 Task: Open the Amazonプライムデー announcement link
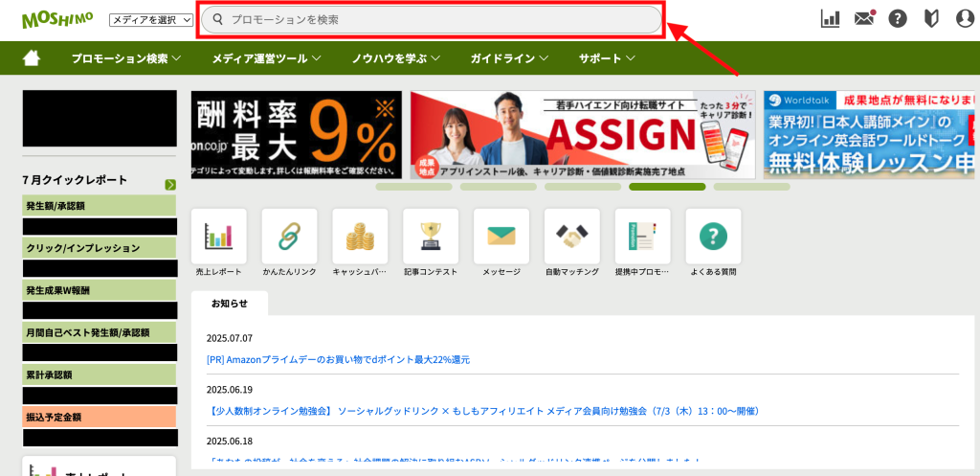click(x=338, y=360)
